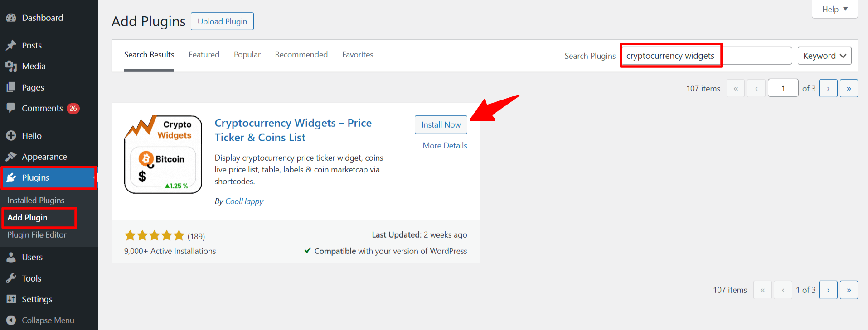Go to next page of results

click(x=828, y=88)
